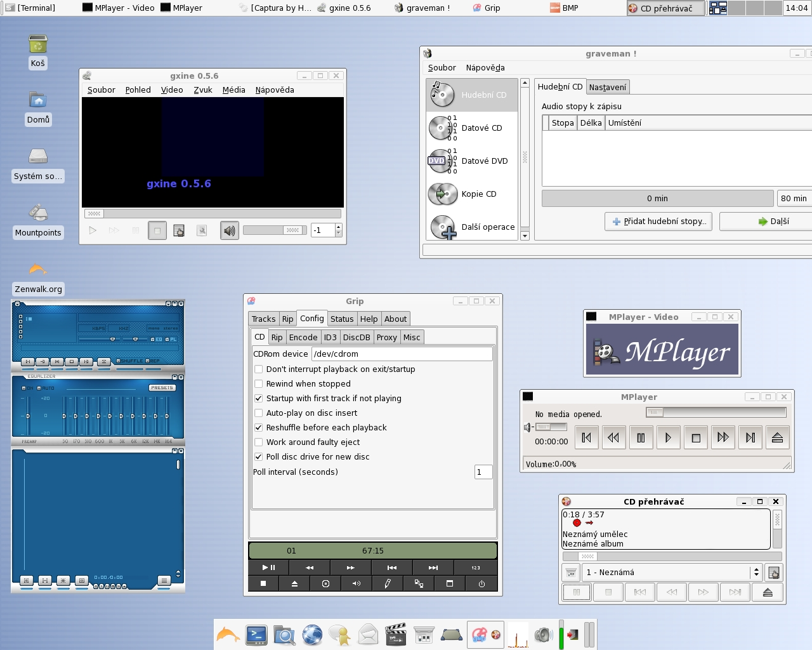The image size is (812, 650).
Task: Click graveman sidebar's scroll down arrow
Action: [x=525, y=236]
